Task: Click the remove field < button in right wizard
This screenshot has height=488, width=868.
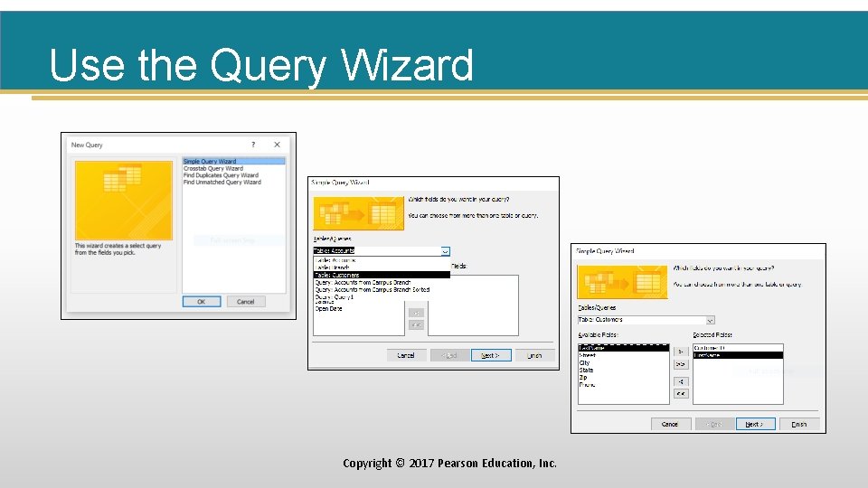Action: 681,381
